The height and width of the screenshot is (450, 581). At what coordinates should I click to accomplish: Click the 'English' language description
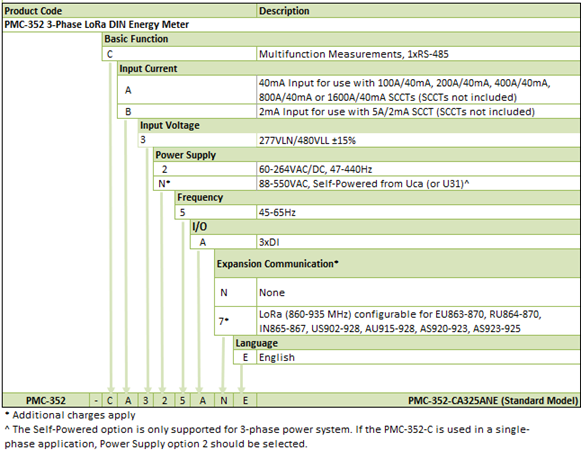pyautogui.click(x=277, y=357)
